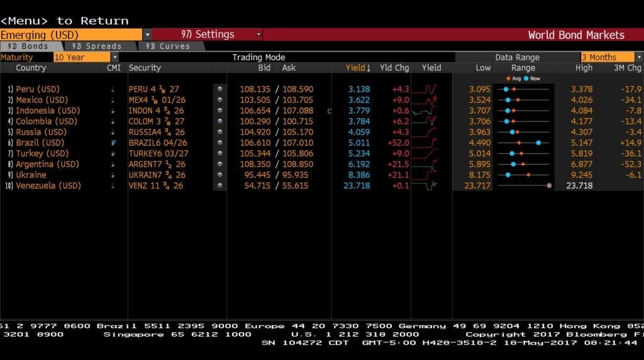Click the Ukraine range bar average marker
The height and width of the screenshot is (360, 644).
528,175
